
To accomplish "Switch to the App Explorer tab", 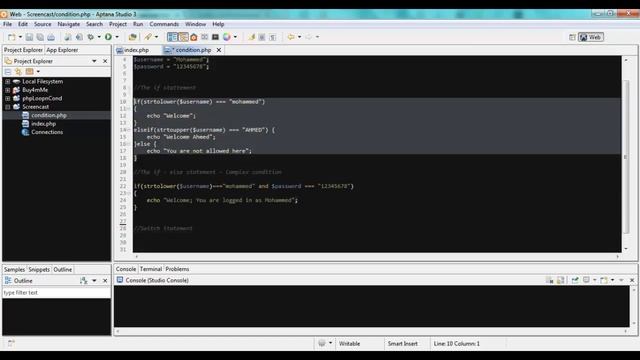I will click(62, 50).
